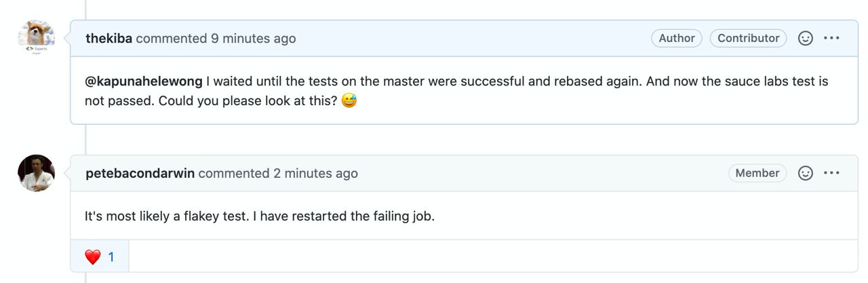This screenshot has width=868, height=283.
Task: Open emoji reaction picker on petebacondarwin's comment
Action: pyautogui.click(x=805, y=173)
